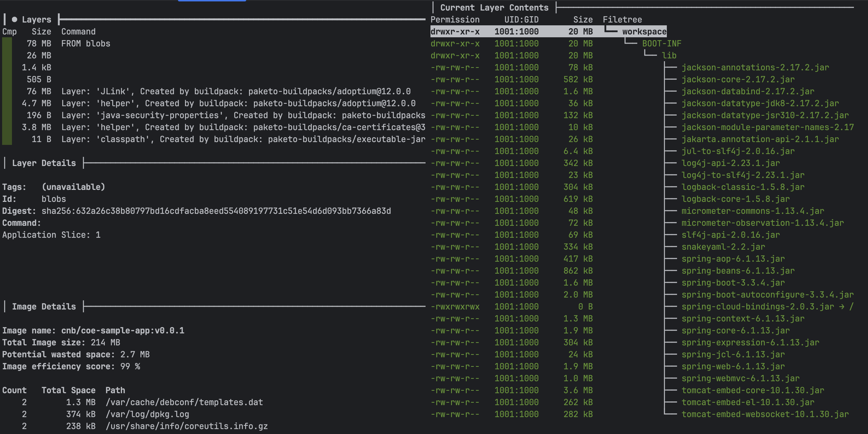
Task: Click the Layer Details section header
Action: pyautogui.click(x=44, y=163)
